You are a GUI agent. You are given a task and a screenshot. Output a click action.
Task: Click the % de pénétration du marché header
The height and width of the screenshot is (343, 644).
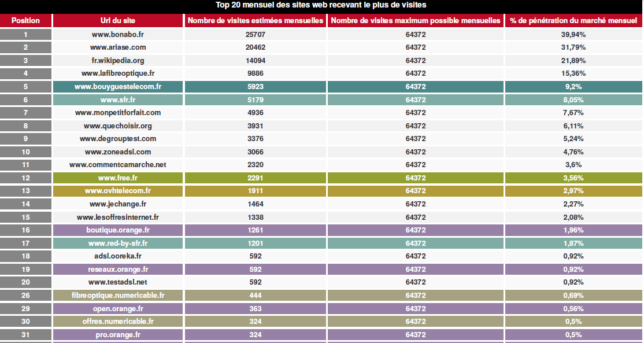(x=573, y=21)
